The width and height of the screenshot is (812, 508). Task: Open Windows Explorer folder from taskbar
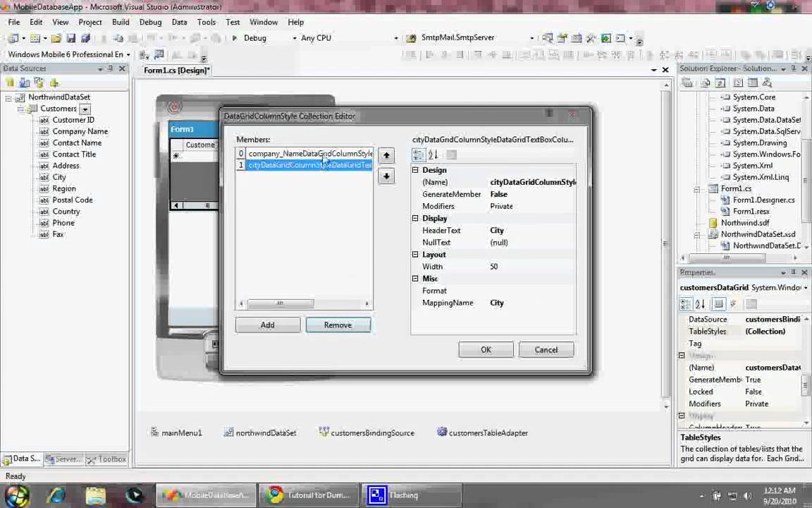point(95,495)
